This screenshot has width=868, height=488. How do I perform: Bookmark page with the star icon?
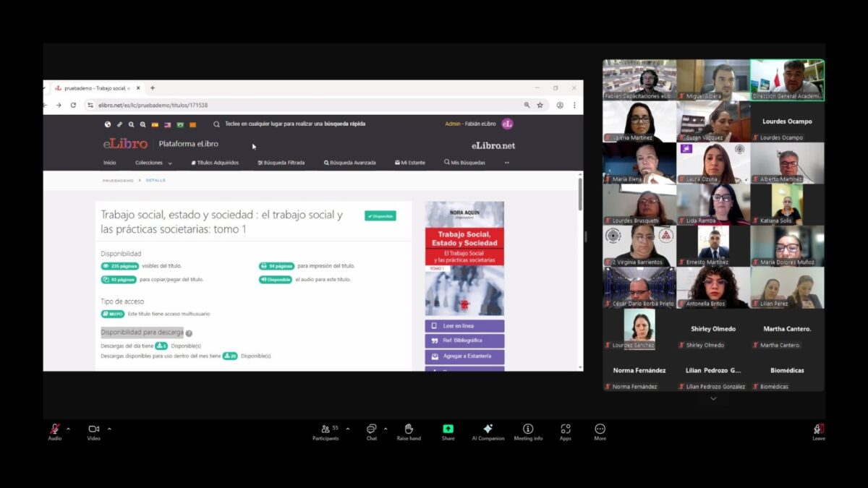click(540, 105)
